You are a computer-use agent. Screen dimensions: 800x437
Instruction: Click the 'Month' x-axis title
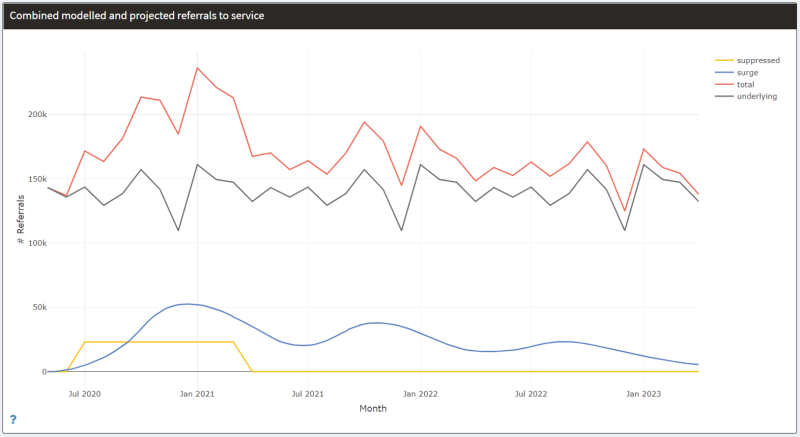pos(373,408)
